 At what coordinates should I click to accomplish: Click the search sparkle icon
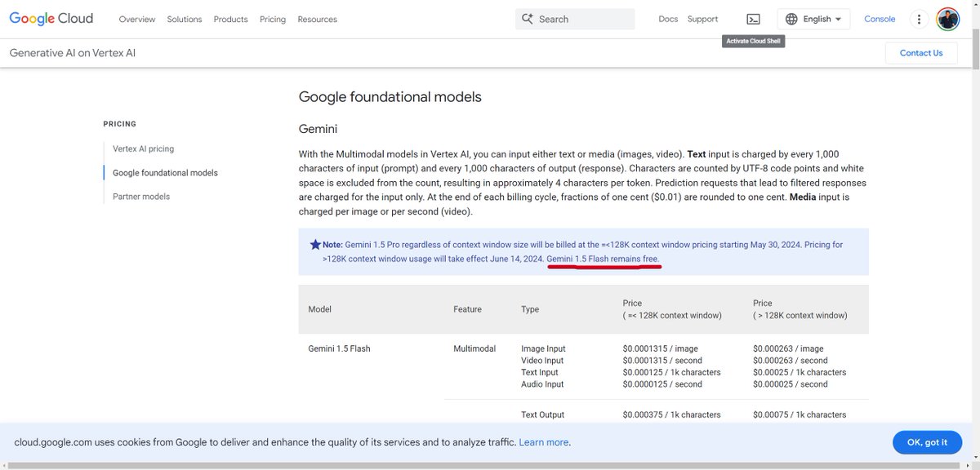pos(528,19)
